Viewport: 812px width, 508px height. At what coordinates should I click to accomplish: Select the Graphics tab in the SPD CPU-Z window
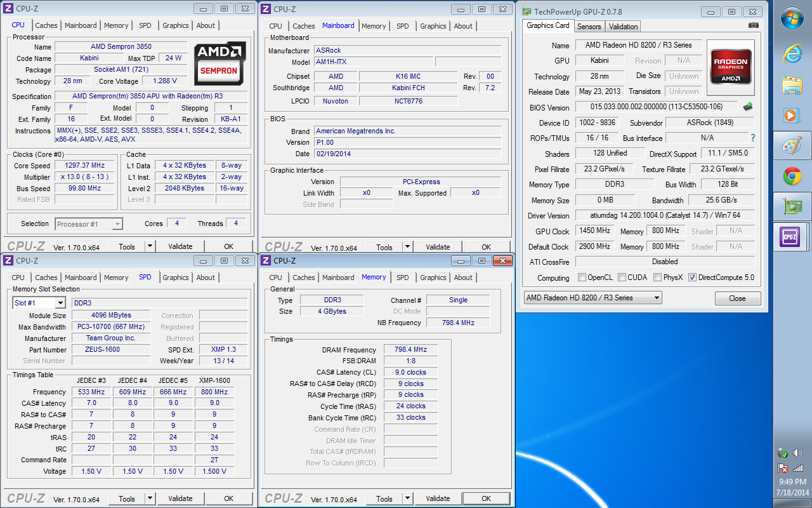(x=176, y=277)
